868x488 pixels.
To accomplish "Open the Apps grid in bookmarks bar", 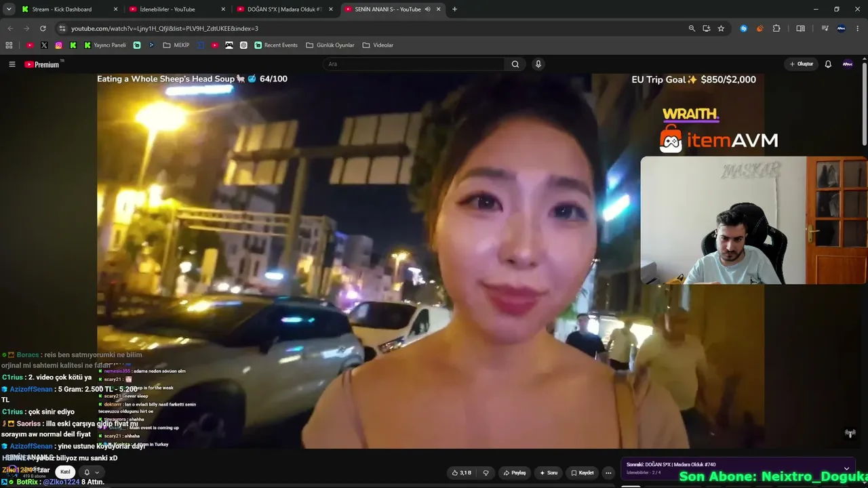I will tap(9, 45).
